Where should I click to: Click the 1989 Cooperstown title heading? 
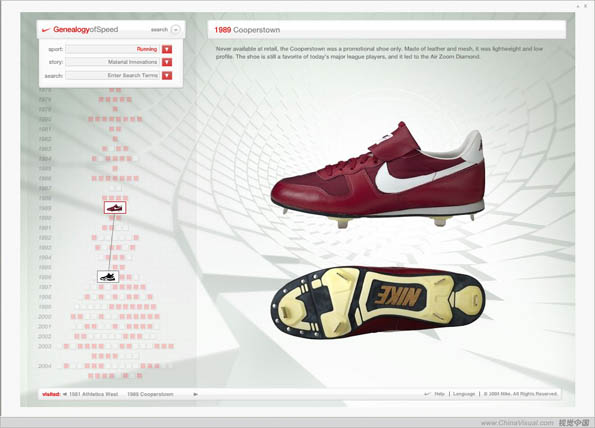pos(247,30)
